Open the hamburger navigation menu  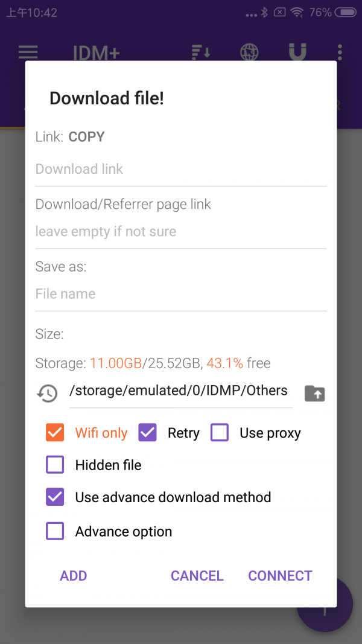[x=28, y=52]
